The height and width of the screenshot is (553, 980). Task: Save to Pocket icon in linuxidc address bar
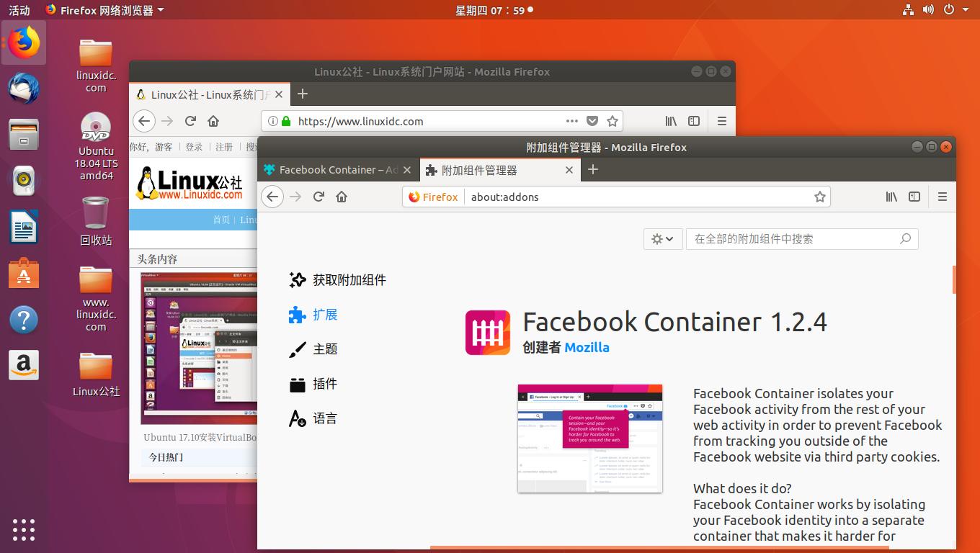[592, 121]
